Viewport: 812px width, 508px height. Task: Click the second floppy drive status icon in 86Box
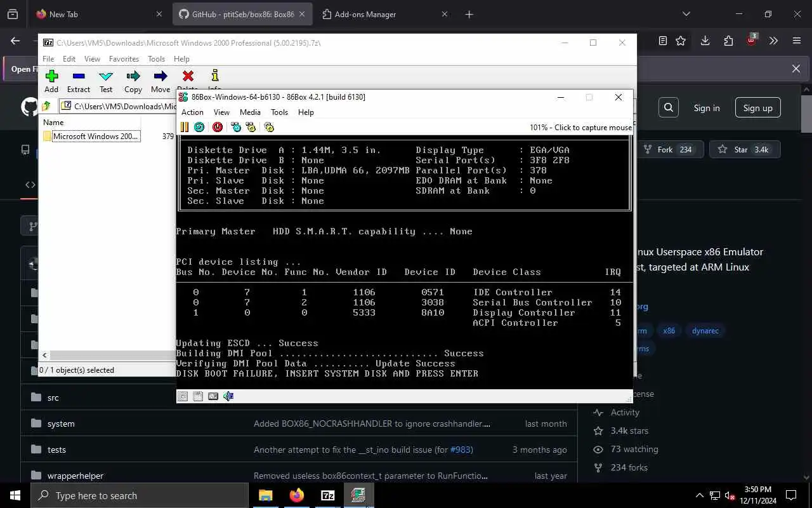coord(198,396)
